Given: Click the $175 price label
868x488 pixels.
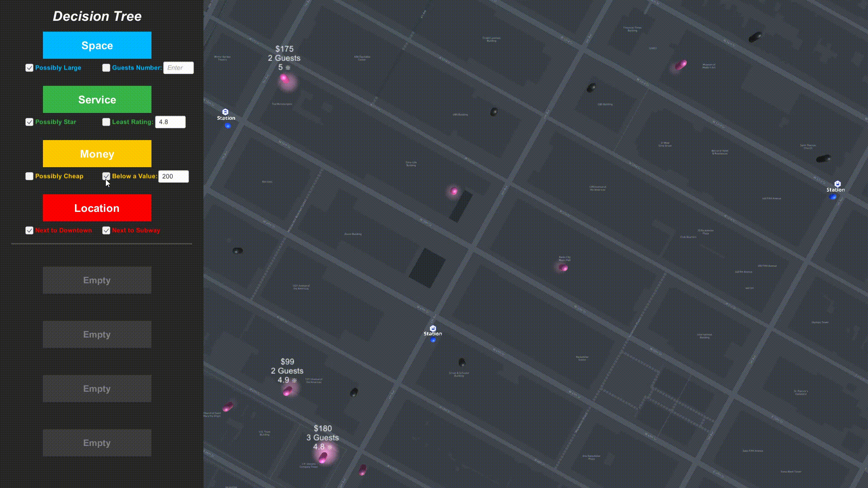Looking at the screenshot, I should coord(284,49).
